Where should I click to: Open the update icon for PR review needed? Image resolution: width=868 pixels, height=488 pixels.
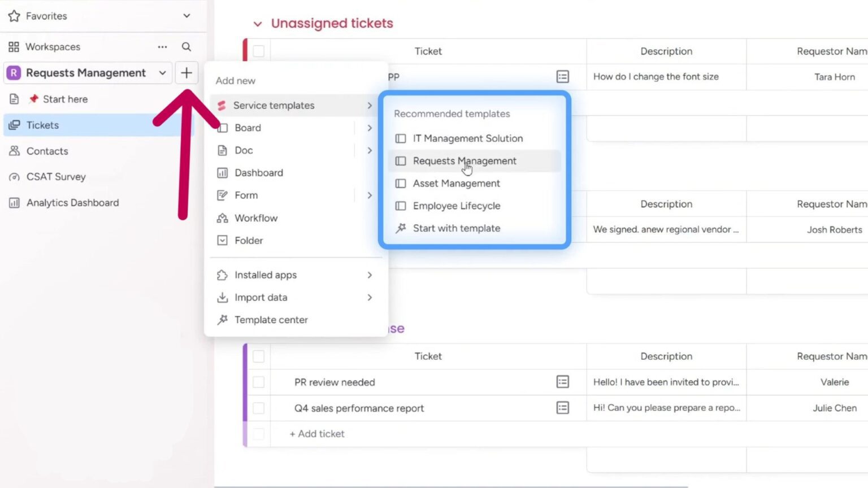562,382
